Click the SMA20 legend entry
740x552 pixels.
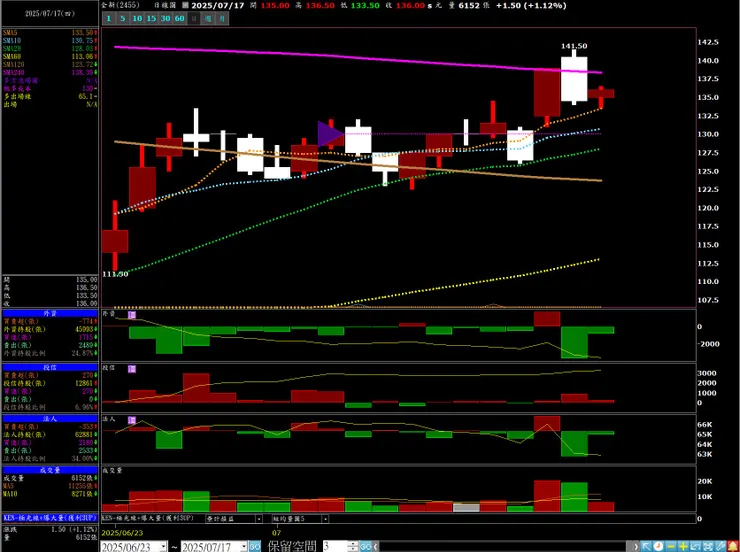[50, 49]
